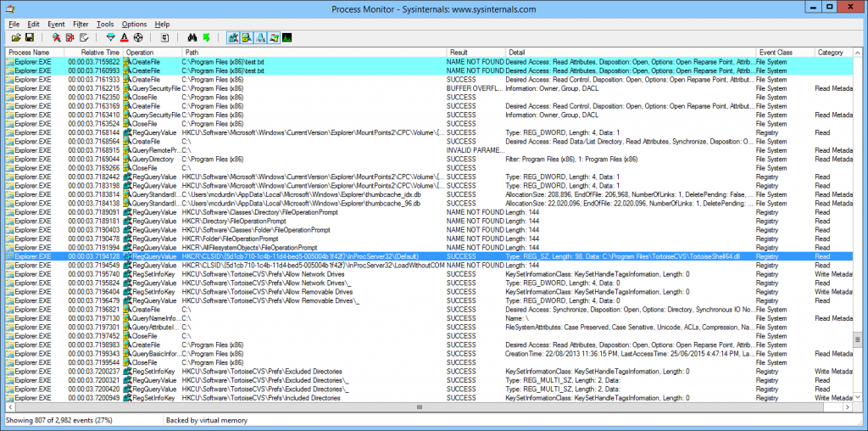Toggle Show File System Activity
The image size is (868, 431).
[247, 37]
